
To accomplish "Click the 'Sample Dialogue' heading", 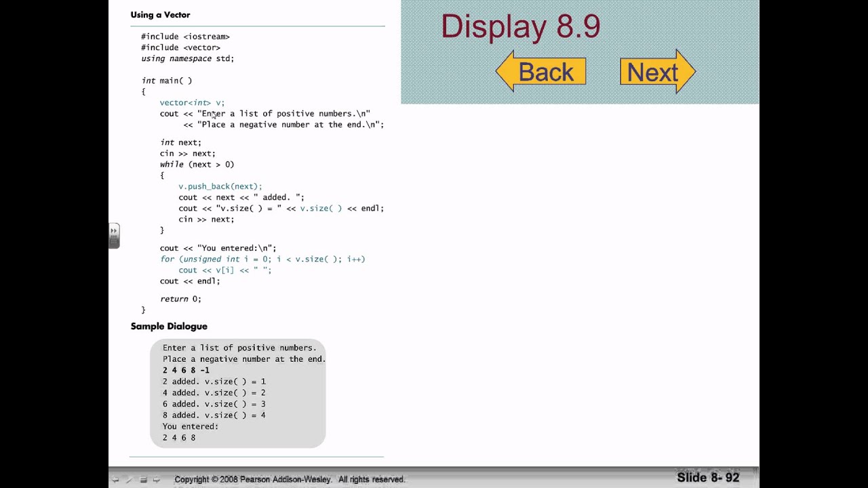I will (x=169, y=326).
